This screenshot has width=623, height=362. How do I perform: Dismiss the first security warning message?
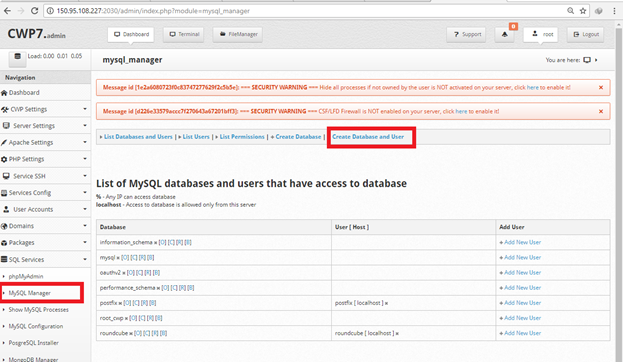pos(601,87)
